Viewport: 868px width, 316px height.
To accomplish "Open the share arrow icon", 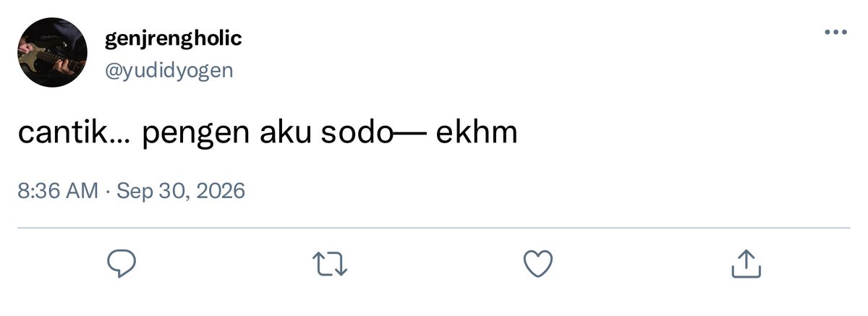I will coord(746,264).
